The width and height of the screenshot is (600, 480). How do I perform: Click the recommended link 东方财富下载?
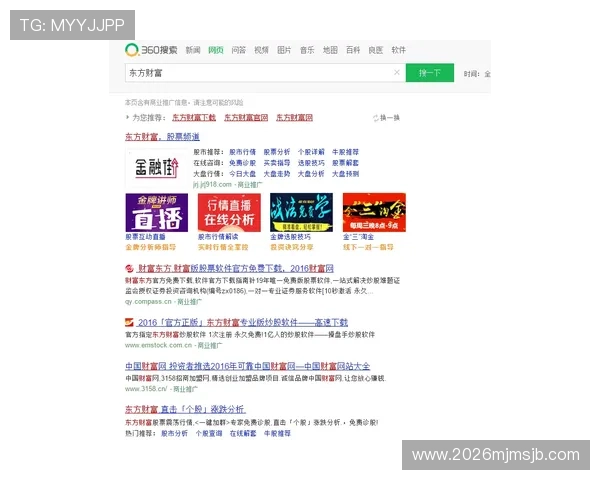tap(194, 118)
